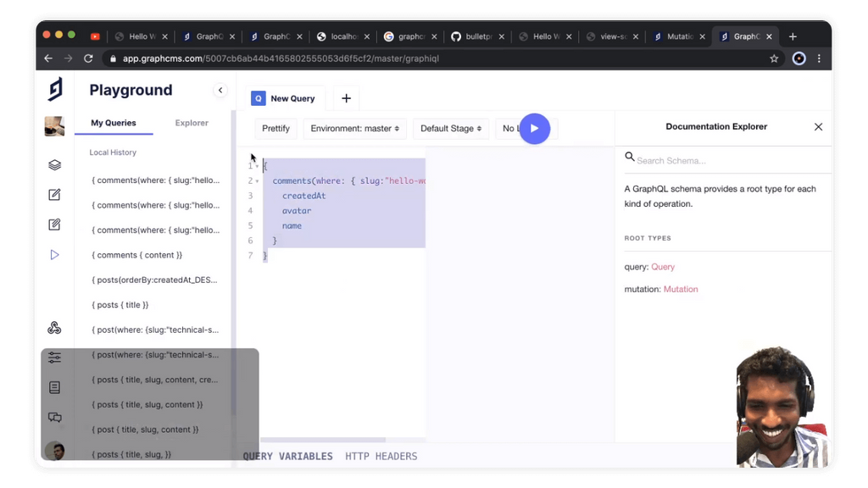Click the Search Schema input field
Viewport: 868px width, 488px height.
731,160
